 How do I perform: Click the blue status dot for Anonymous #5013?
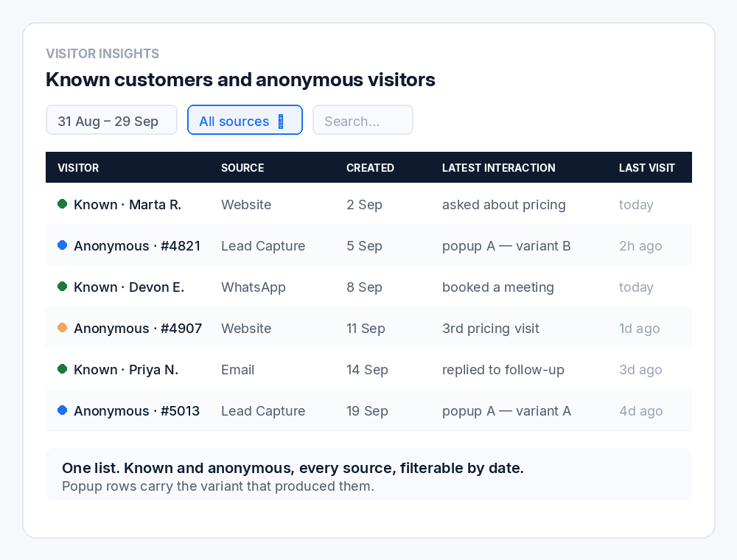point(62,410)
